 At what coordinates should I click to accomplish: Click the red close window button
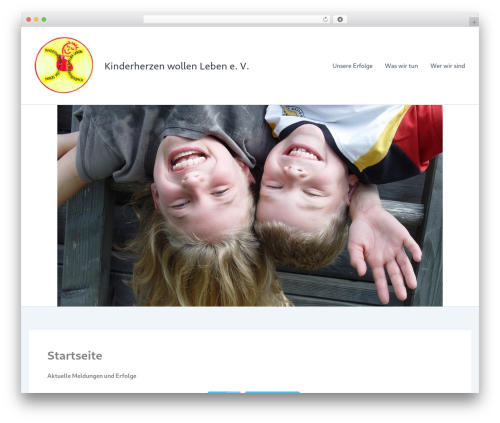29,20
